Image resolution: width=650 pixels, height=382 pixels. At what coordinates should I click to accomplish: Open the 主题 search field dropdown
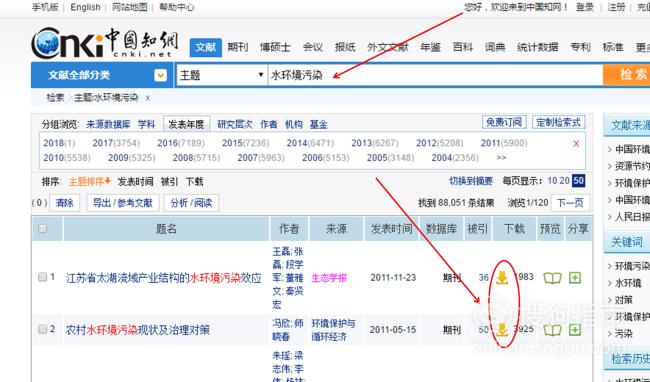221,75
